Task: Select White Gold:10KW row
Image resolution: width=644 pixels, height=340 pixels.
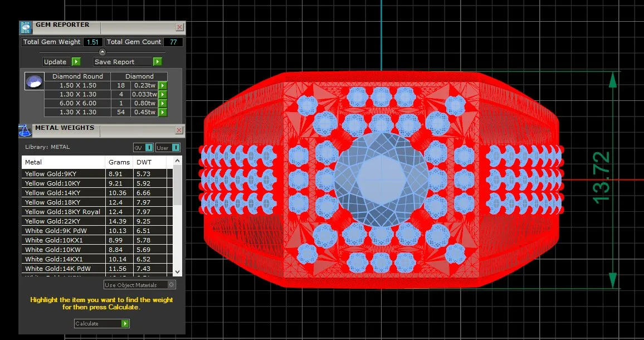Action: (x=97, y=250)
